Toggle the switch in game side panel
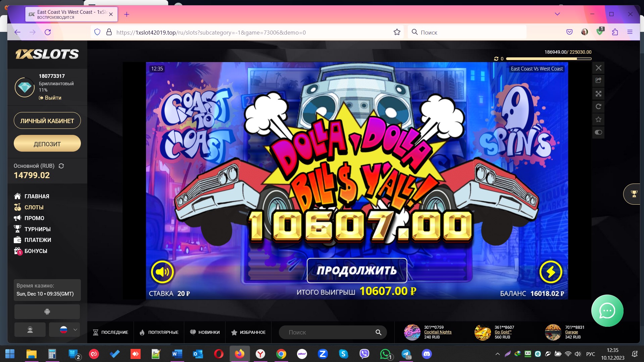 click(x=598, y=132)
